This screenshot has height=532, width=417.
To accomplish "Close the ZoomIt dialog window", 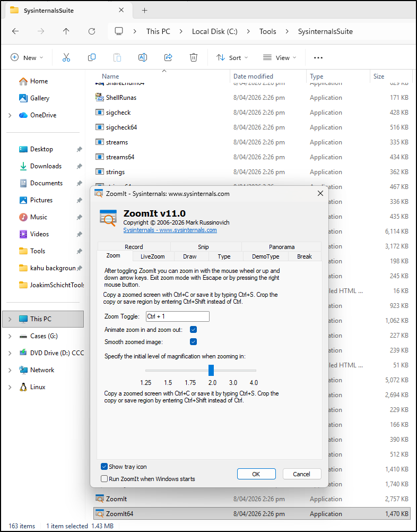I will (320, 194).
